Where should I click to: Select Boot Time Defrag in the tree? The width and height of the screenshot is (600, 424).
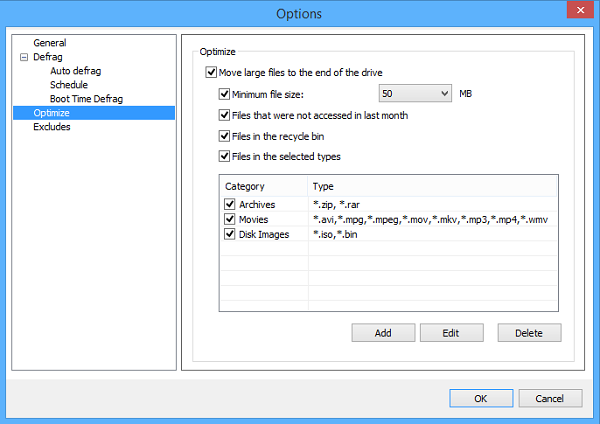point(86,99)
